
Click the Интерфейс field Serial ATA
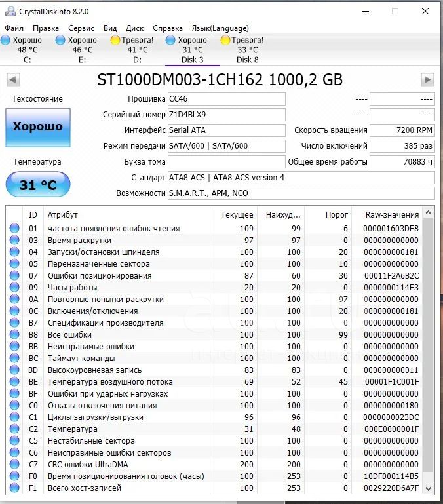click(226, 130)
